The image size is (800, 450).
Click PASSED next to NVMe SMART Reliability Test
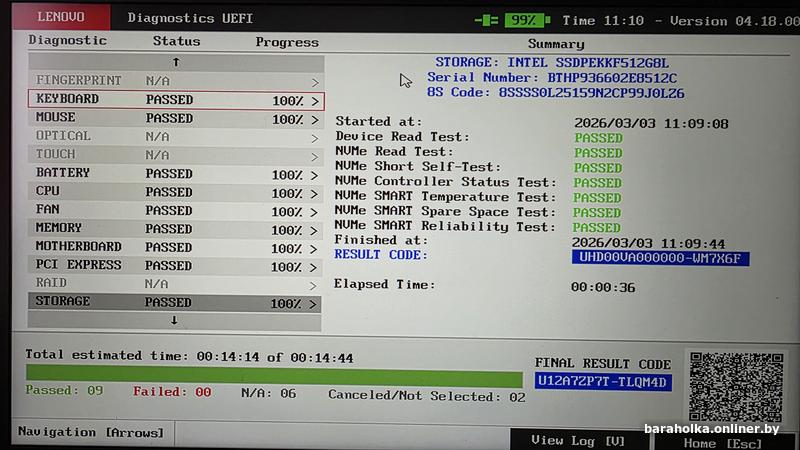pos(596,228)
